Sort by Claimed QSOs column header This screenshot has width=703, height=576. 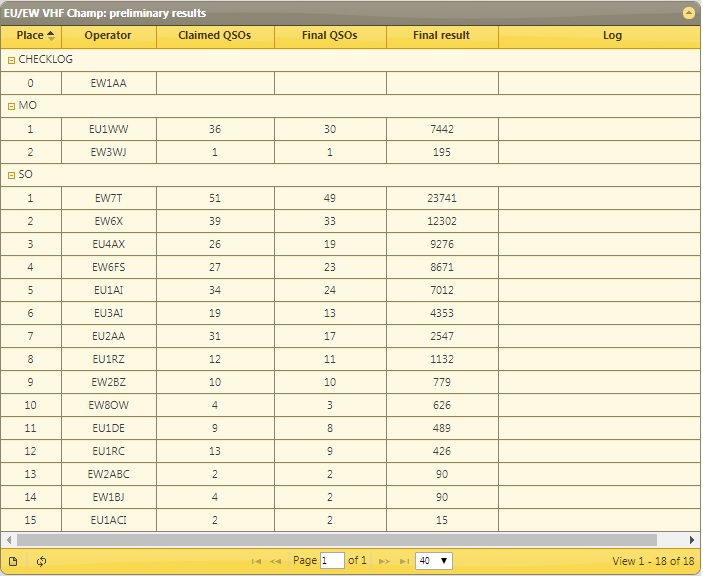[x=214, y=36]
